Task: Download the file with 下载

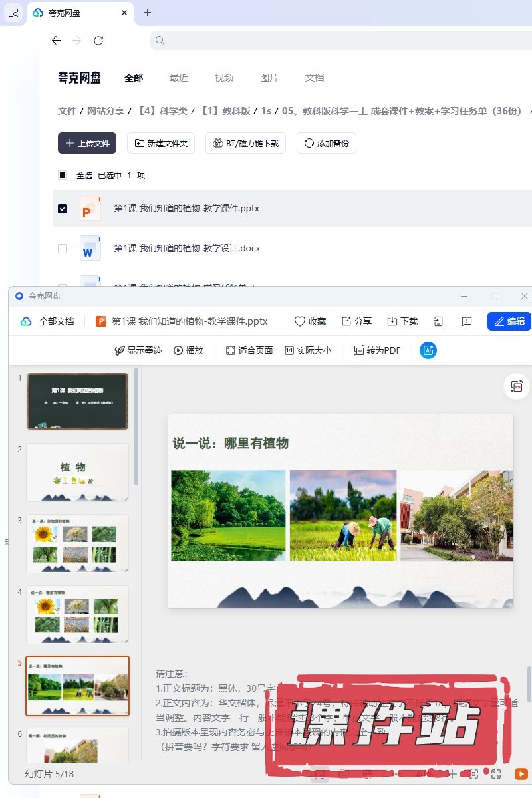Action: pos(402,321)
